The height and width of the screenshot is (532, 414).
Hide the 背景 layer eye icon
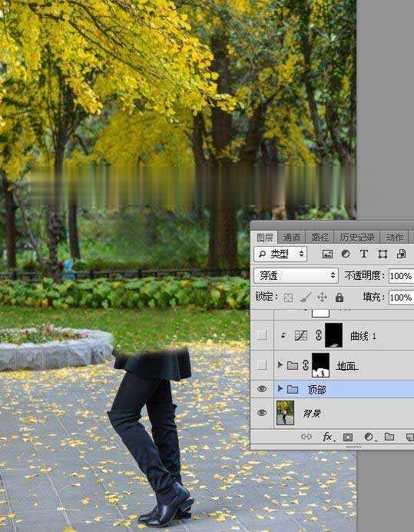pos(262,413)
